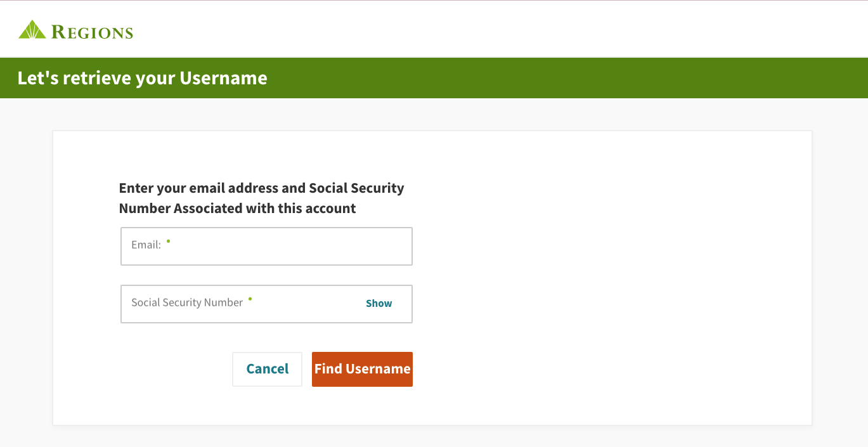Click gray page background below the form card
The image size is (868, 447).
point(431,437)
